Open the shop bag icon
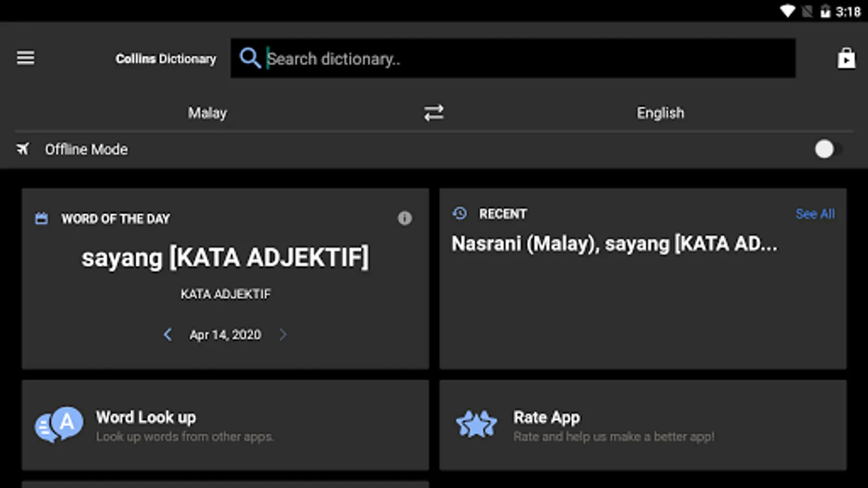The width and height of the screenshot is (868, 488). pyautogui.click(x=846, y=58)
